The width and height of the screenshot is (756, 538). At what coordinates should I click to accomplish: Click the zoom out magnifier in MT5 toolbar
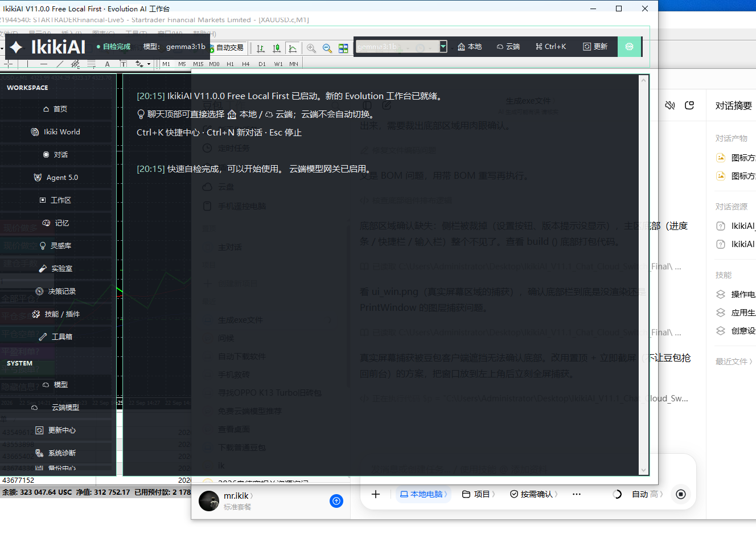coord(327,48)
